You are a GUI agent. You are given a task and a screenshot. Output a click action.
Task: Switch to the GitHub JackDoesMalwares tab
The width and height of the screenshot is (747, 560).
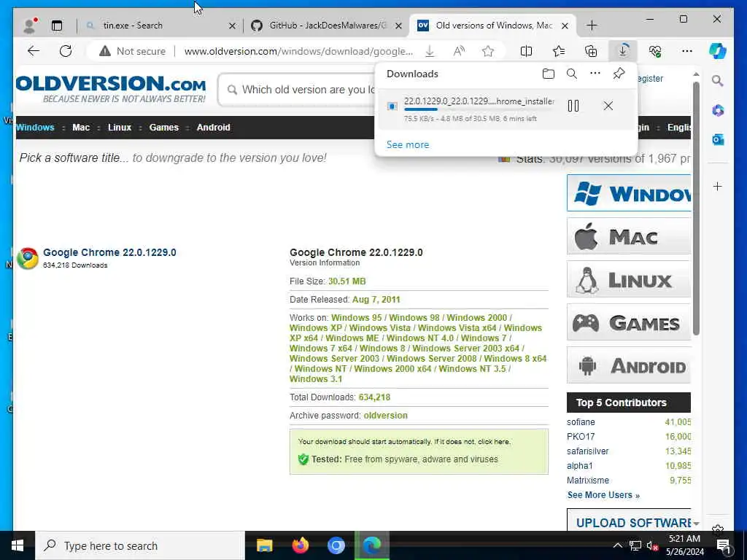[328, 26]
